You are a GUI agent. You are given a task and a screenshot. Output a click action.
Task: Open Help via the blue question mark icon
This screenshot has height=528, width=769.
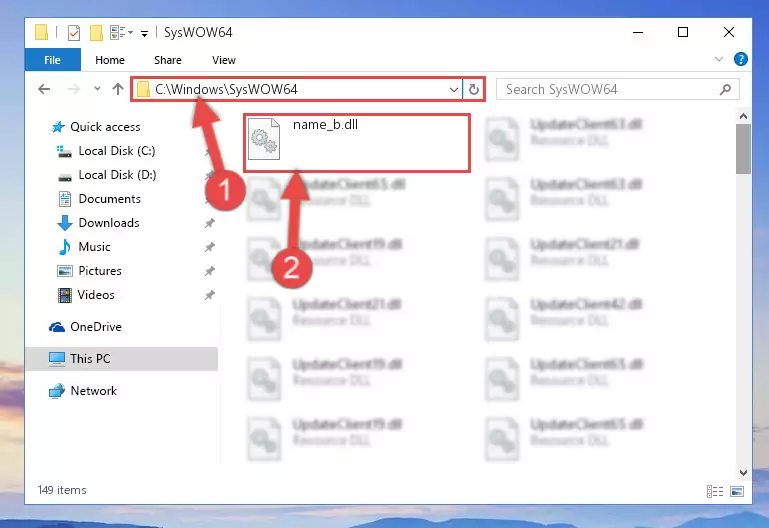click(x=741, y=59)
